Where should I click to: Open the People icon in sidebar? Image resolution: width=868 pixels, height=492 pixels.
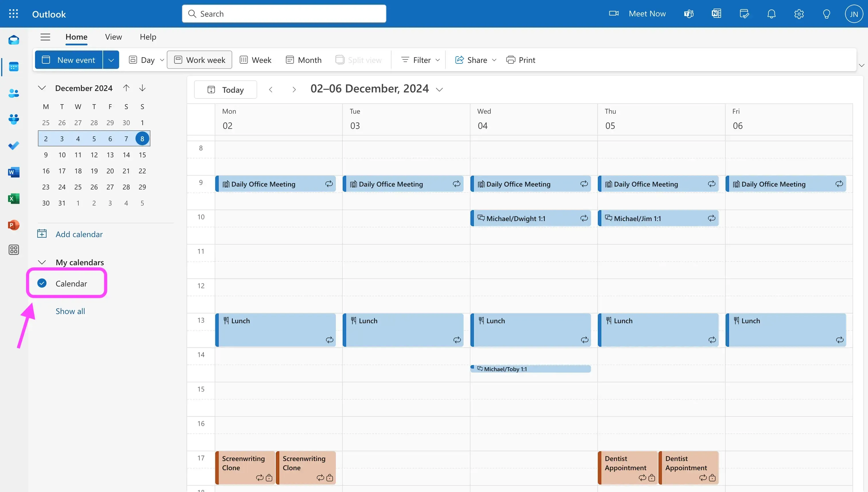coord(13,93)
